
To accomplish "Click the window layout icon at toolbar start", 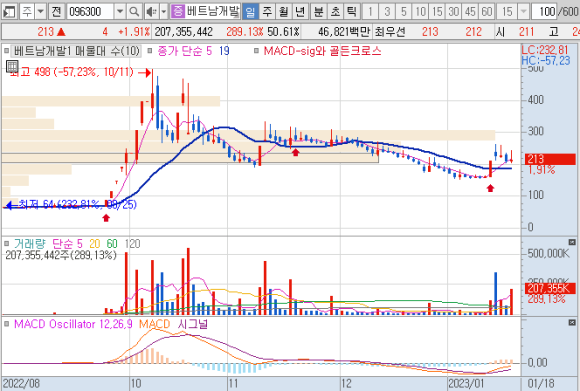I will pyautogui.click(x=9, y=12).
